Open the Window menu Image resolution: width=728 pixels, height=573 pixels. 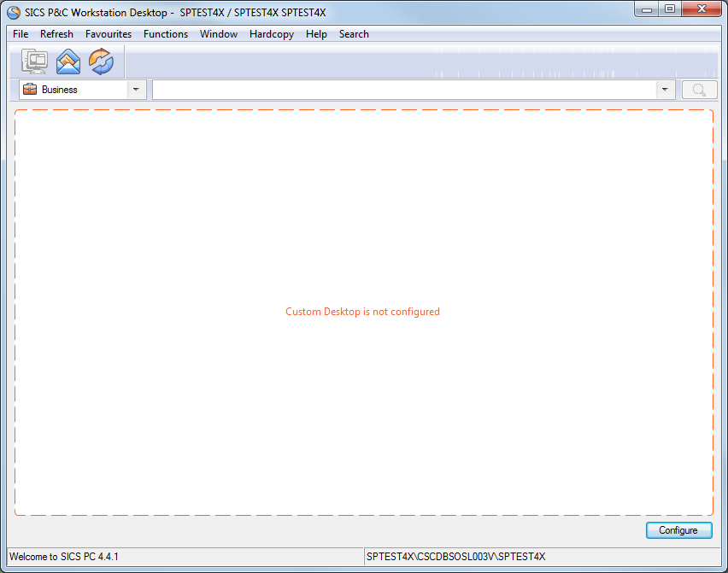pos(218,34)
